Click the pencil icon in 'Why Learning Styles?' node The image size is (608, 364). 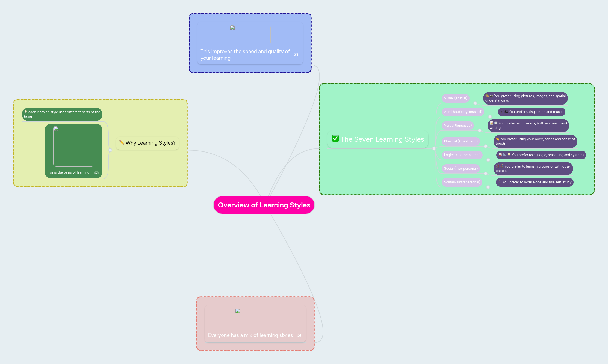[x=122, y=142]
